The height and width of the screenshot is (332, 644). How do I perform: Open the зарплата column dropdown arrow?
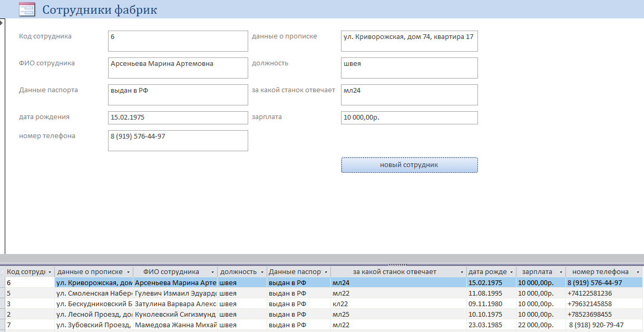(x=561, y=272)
